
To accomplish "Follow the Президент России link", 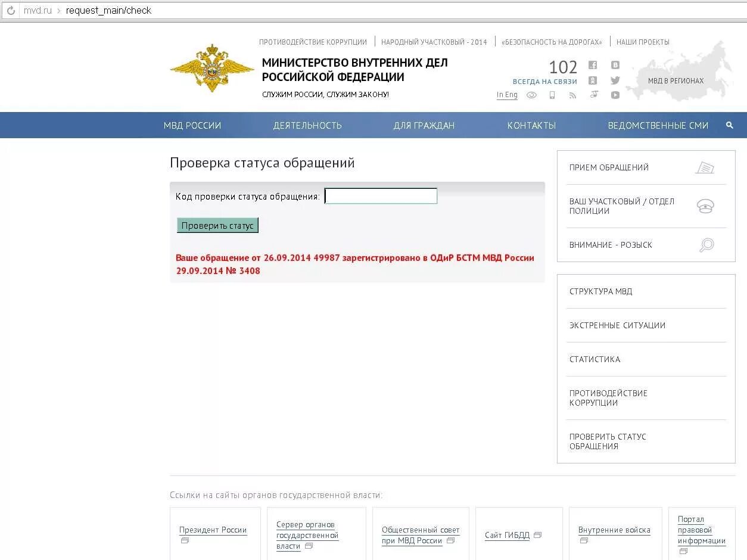I will click(213, 530).
